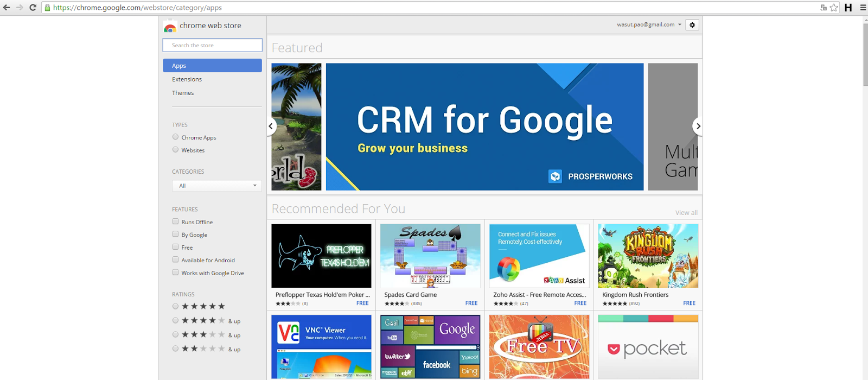Open the Zoho Assist thumbnail
868x380 pixels.
click(539, 256)
